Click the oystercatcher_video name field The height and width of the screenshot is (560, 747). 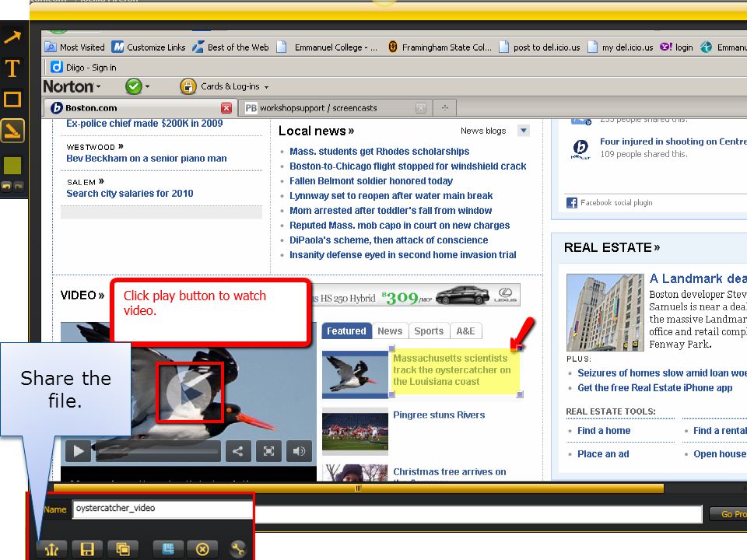click(x=162, y=509)
